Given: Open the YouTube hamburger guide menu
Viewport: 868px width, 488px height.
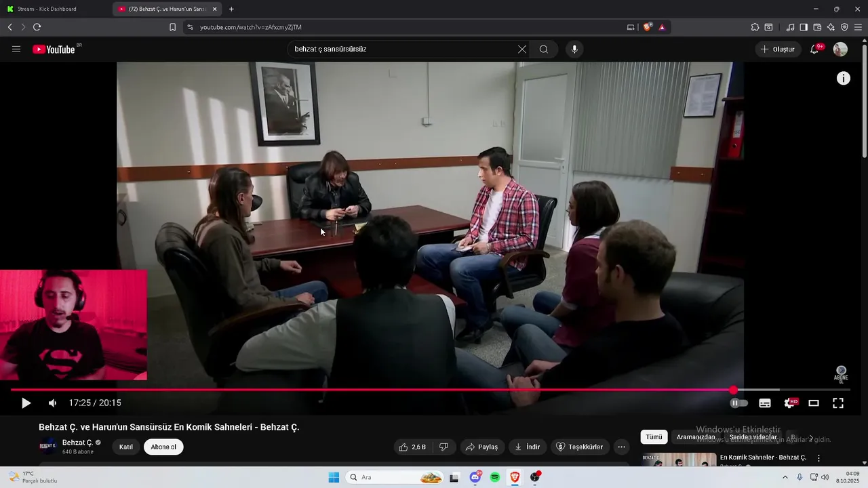Looking at the screenshot, I should 16,49.
